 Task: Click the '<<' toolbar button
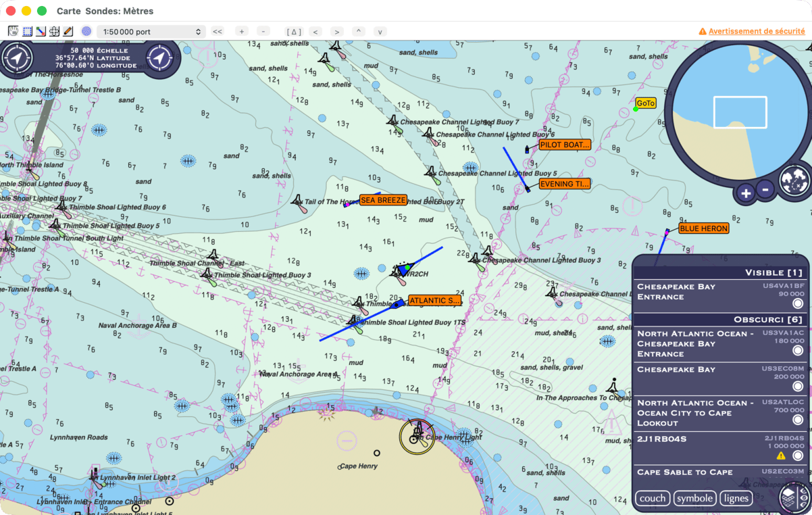[218, 31]
